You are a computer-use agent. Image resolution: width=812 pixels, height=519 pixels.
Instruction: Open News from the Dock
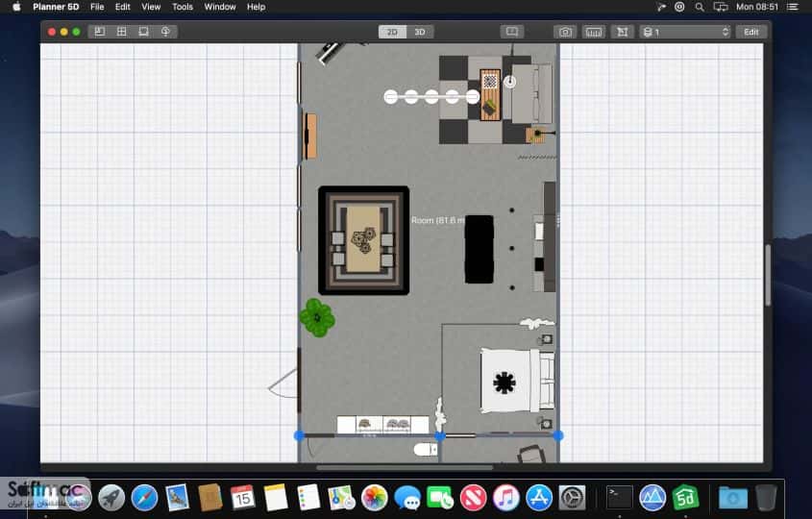[x=473, y=497]
